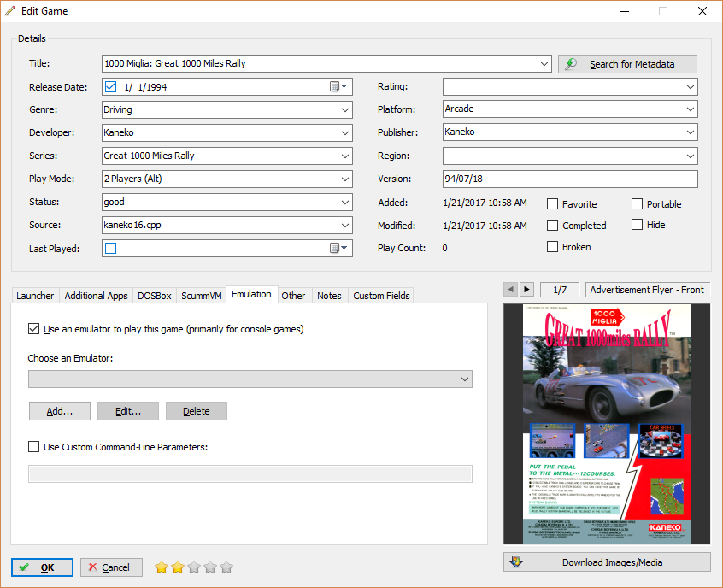Viewport: 723px width, 588px height.
Task: Click Search for Metadata button
Action: pyautogui.click(x=627, y=64)
